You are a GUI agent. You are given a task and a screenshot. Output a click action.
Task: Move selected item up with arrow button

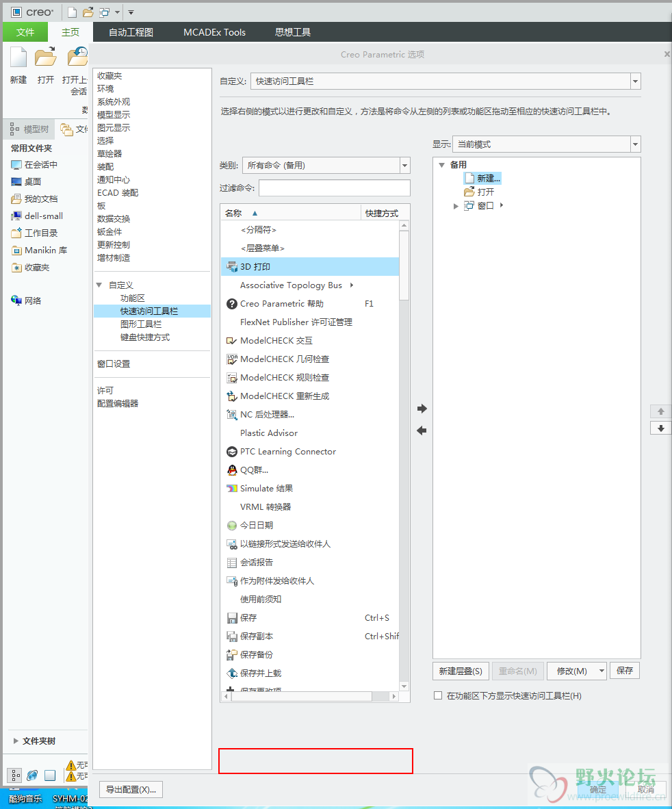click(660, 411)
